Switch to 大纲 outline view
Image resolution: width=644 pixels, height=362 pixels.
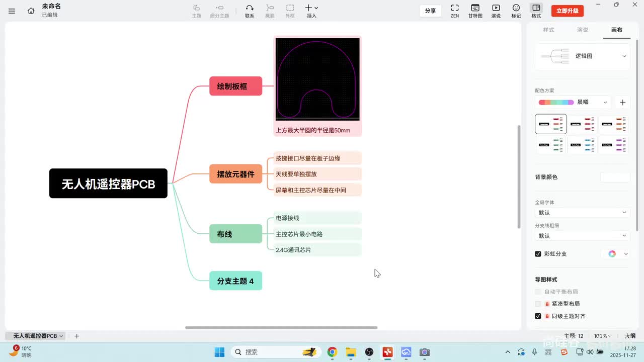[x=630, y=336]
